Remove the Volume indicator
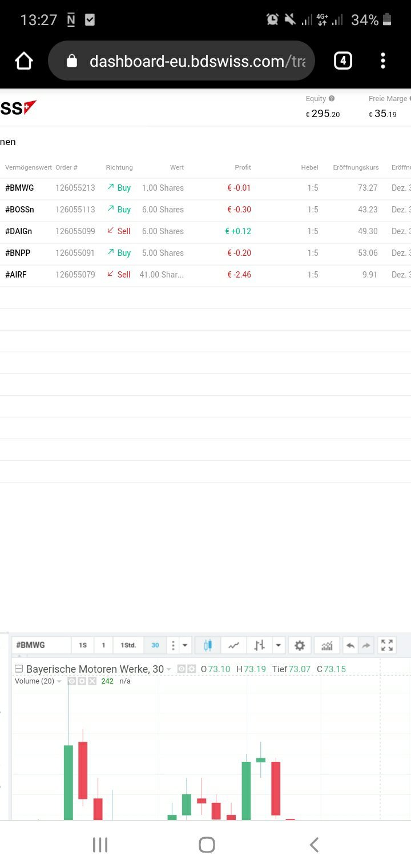411x868 pixels. point(92,681)
